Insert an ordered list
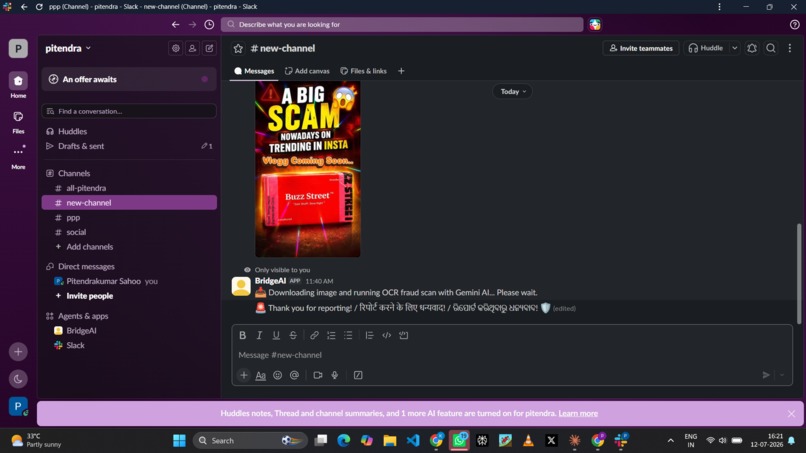 tap(331, 335)
